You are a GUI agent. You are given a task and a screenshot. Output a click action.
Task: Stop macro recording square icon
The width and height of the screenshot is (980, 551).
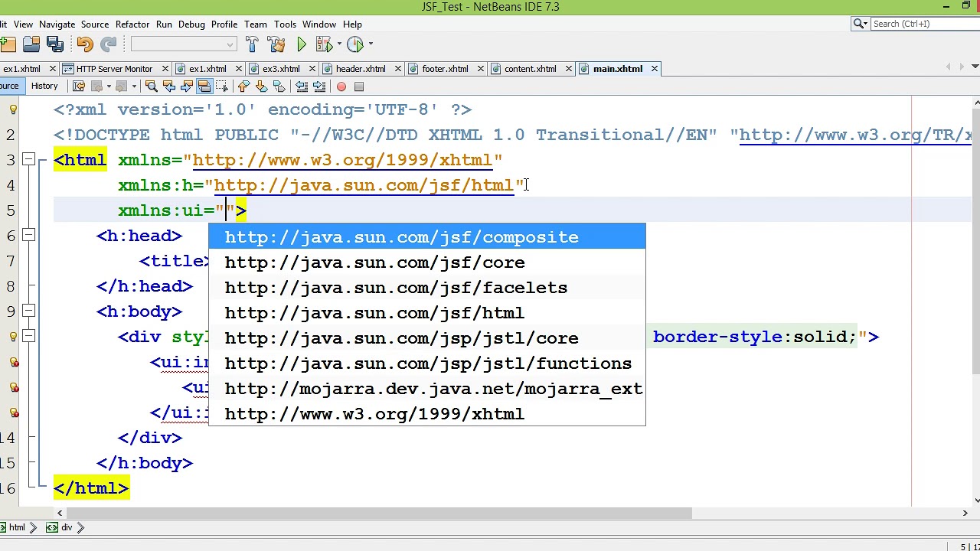pyautogui.click(x=359, y=86)
